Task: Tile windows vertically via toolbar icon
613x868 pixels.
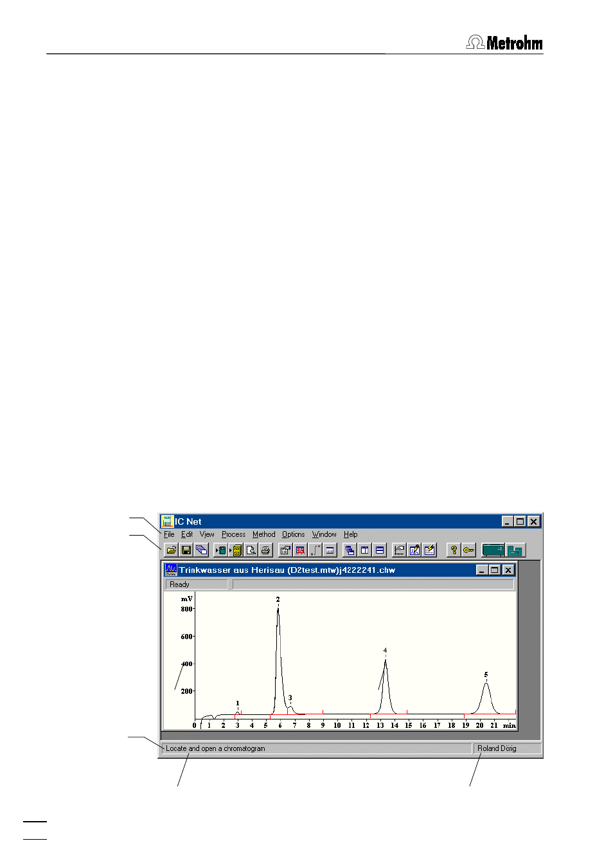Action: tap(364, 550)
